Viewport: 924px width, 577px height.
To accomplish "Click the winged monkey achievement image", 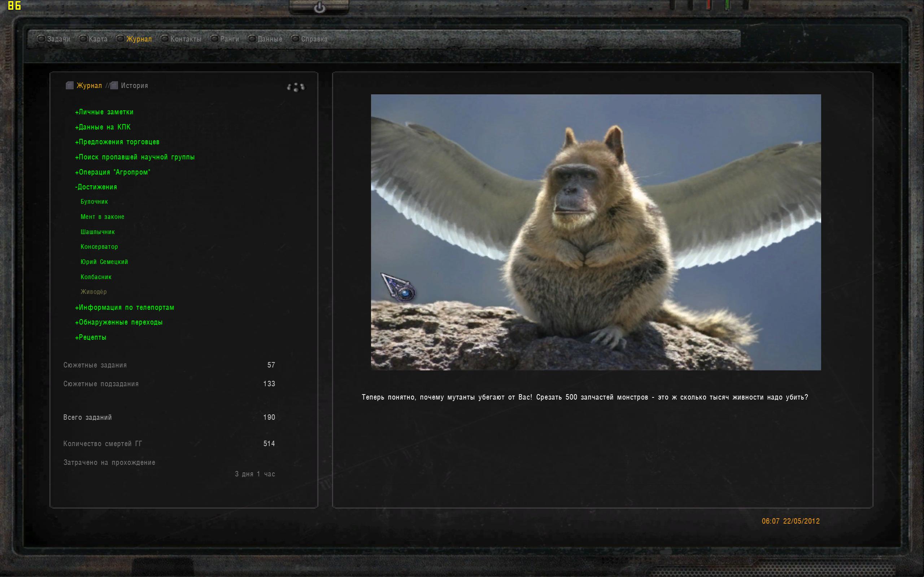I will click(596, 232).
